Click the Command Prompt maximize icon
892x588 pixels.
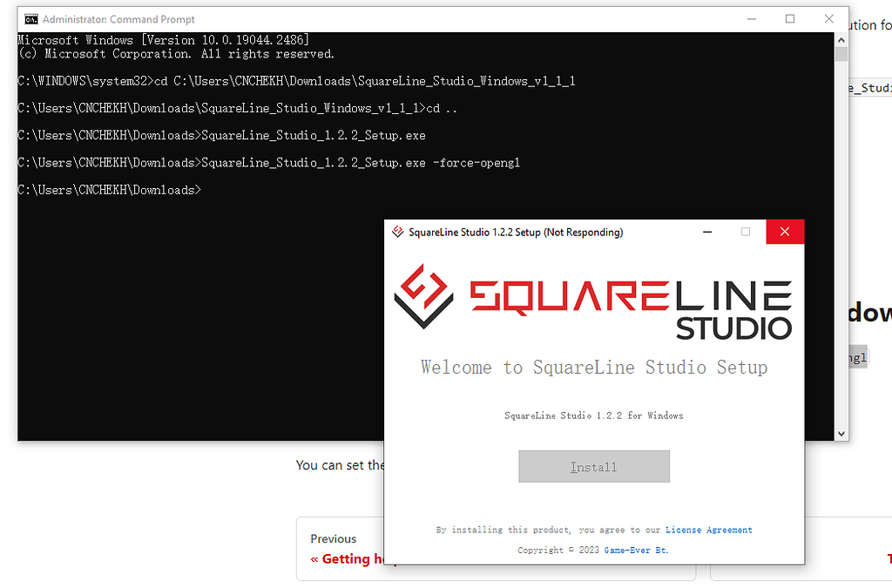click(790, 18)
